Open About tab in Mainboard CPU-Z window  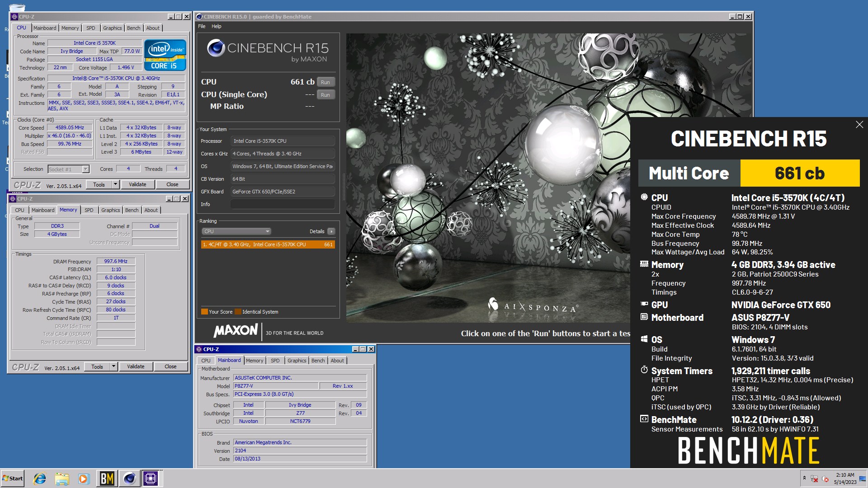coord(337,361)
